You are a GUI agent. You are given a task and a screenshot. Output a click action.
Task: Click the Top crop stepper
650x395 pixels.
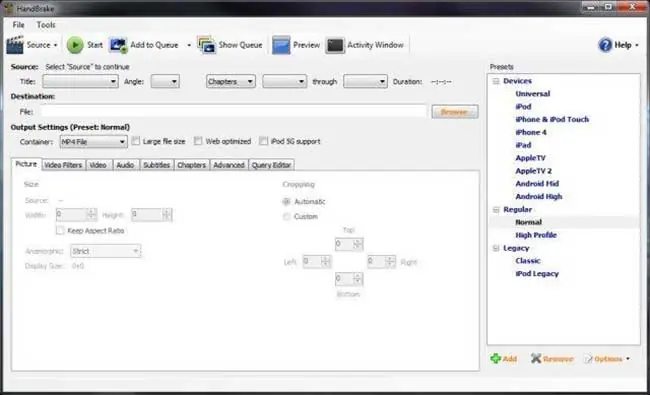[x=349, y=244]
